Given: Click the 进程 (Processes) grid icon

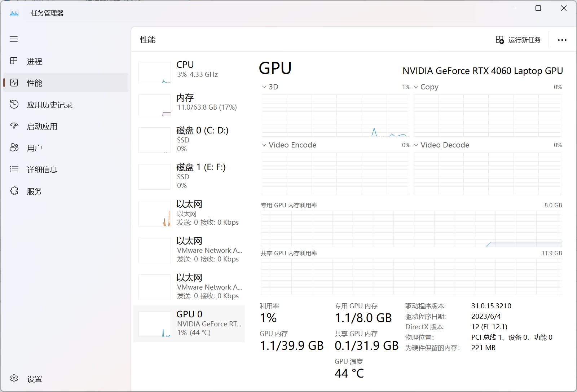Looking at the screenshot, I should click(x=14, y=61).
